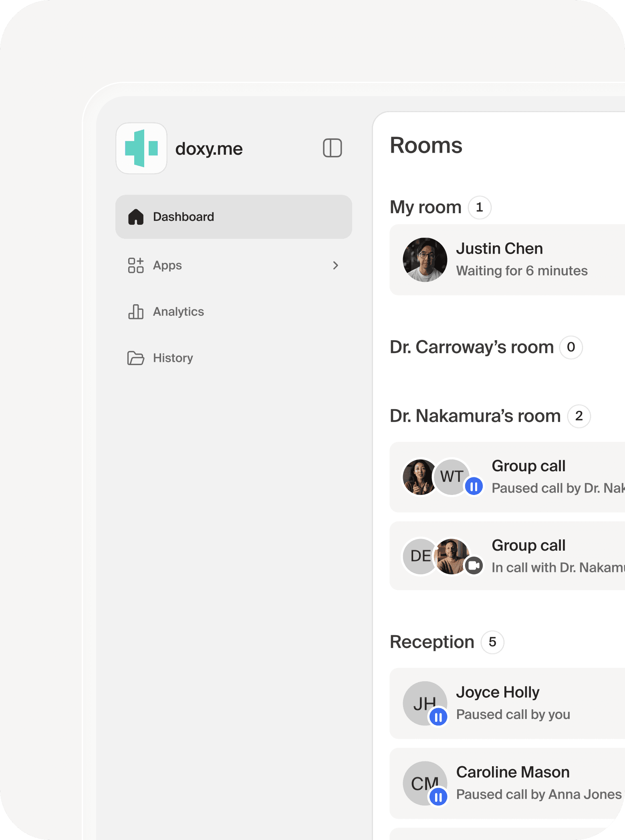Select the woman's avatar in the paused group call
Viewport: 625px width, 840px height.
419,477
